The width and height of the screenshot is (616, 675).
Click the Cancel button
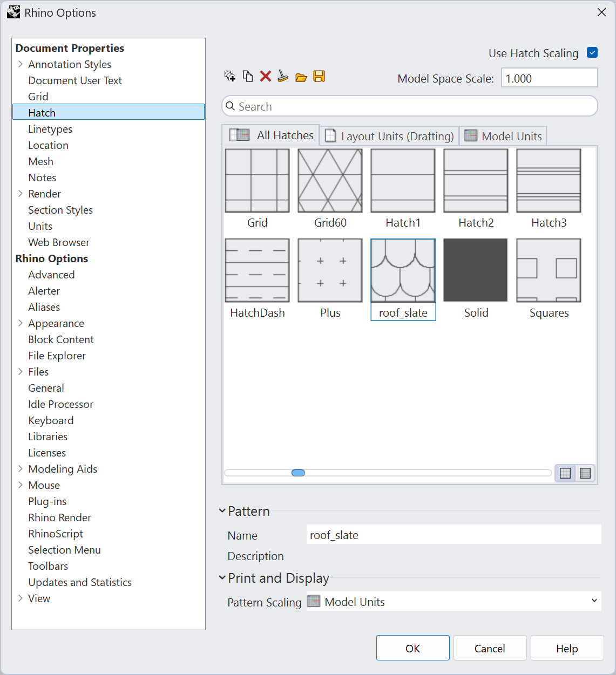click(x=490, y=648)
